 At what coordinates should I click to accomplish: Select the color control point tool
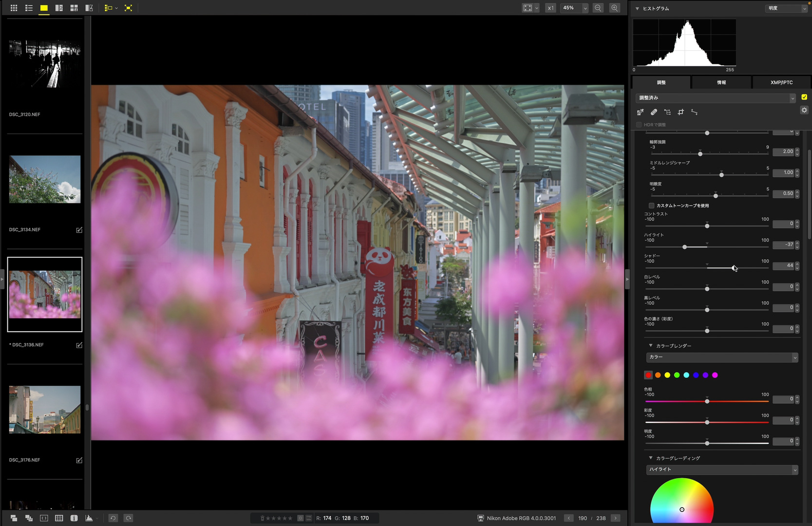pyautogui.click(x=667, y=112)
